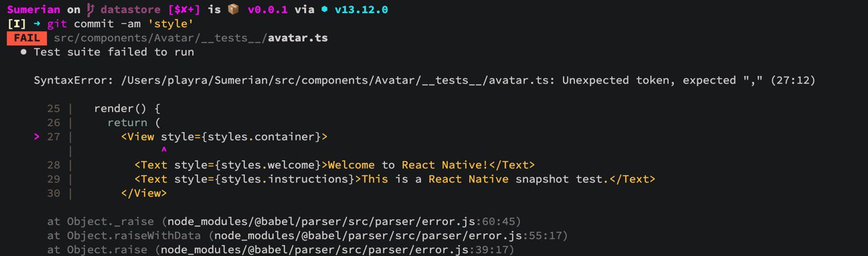Click '{styles.container}' in line 27
The image size is (868, 256).
pyautogui.click(x=261, y=137)
